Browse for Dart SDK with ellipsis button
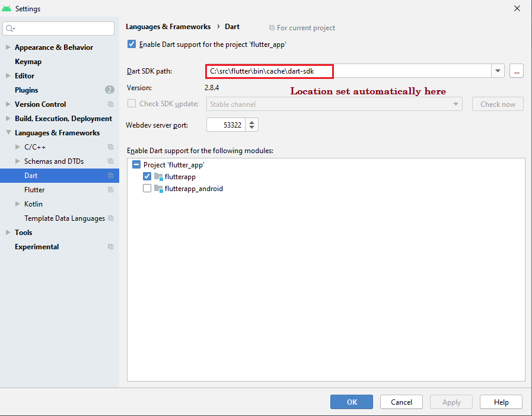 click(517, 71)
